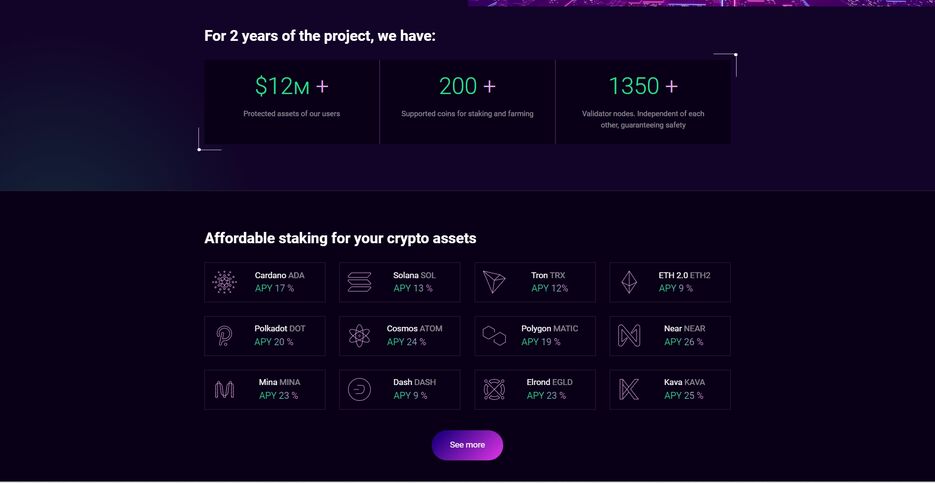The width and height of the screenshot is (935, 483).
Task: Click the Cosmos ATOM orbit icon
Action: coord(359,336)
